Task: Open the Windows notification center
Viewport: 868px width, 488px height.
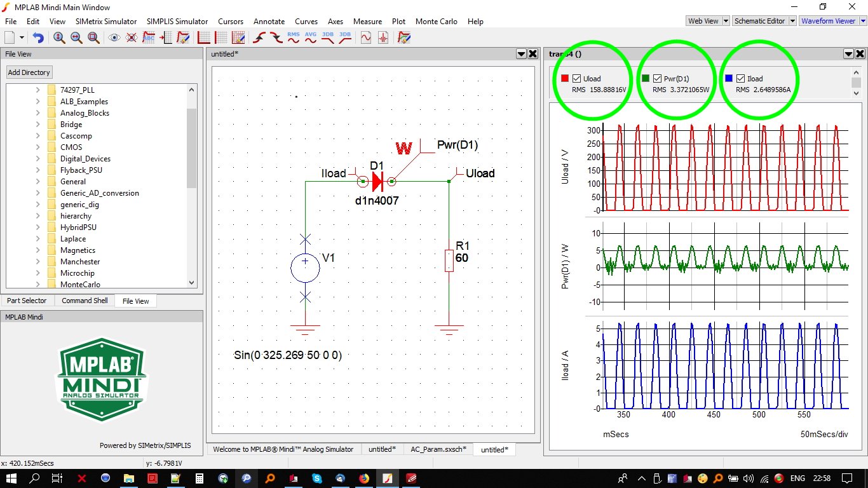Action: pos(846,478)
